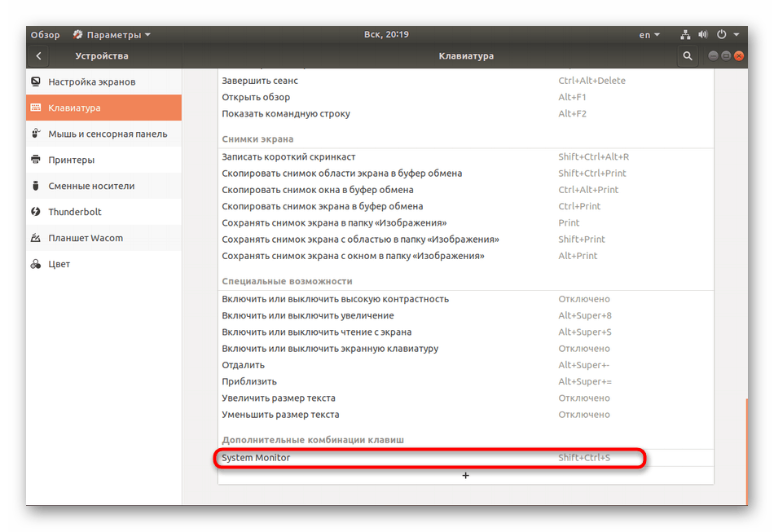Select Мышь и сенсорная панель section
Viewport: 774px width, 532px height.
103,134
